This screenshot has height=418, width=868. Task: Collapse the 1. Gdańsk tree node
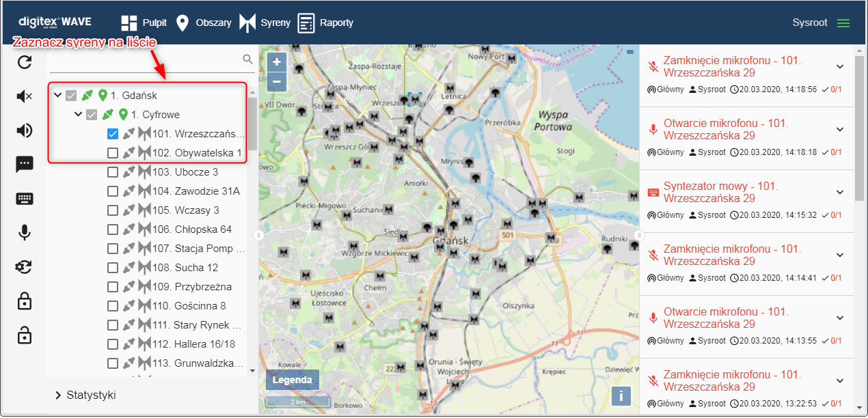pyautogui.click(x=57, y=96)
